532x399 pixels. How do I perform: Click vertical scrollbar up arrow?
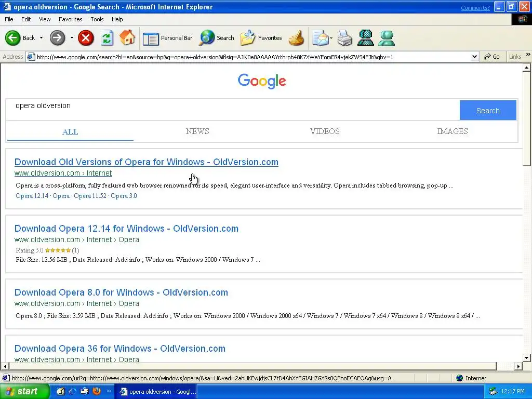526,68
